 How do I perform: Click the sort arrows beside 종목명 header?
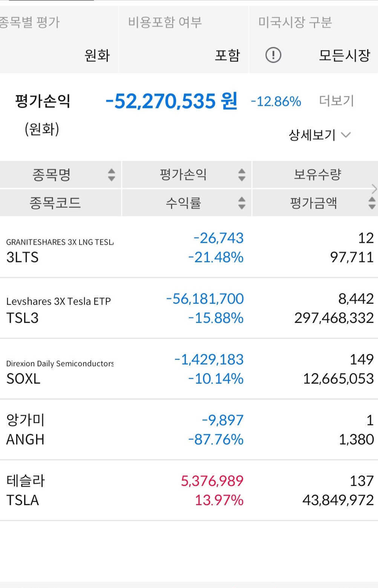pyautogui.click(x=112, y=174)
